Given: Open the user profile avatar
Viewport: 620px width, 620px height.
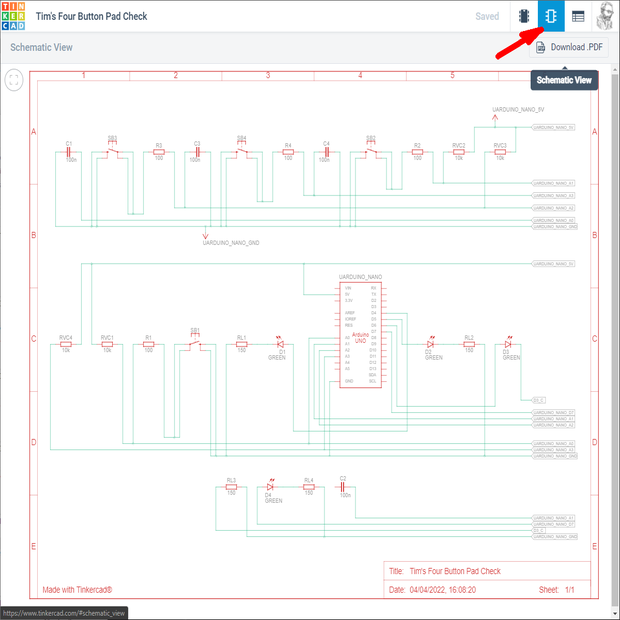Looking at the screenshot, I should point(606,17).
